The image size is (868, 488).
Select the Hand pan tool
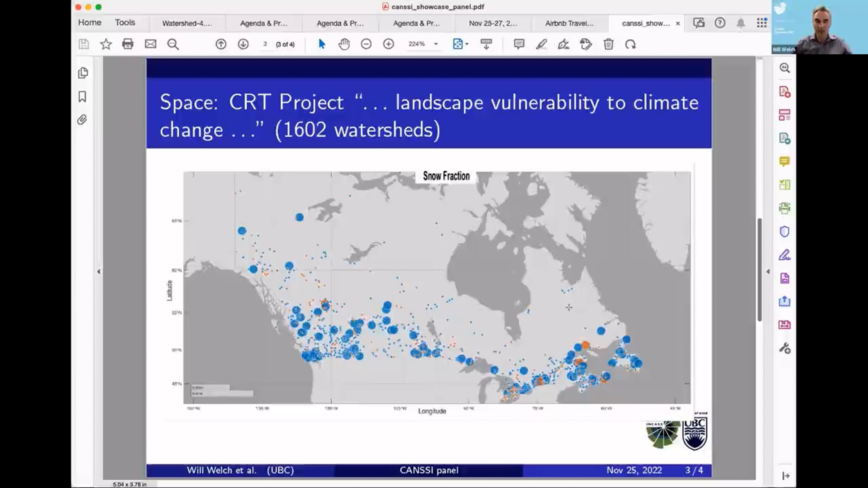pyautogui.click(x=344, y=44)
